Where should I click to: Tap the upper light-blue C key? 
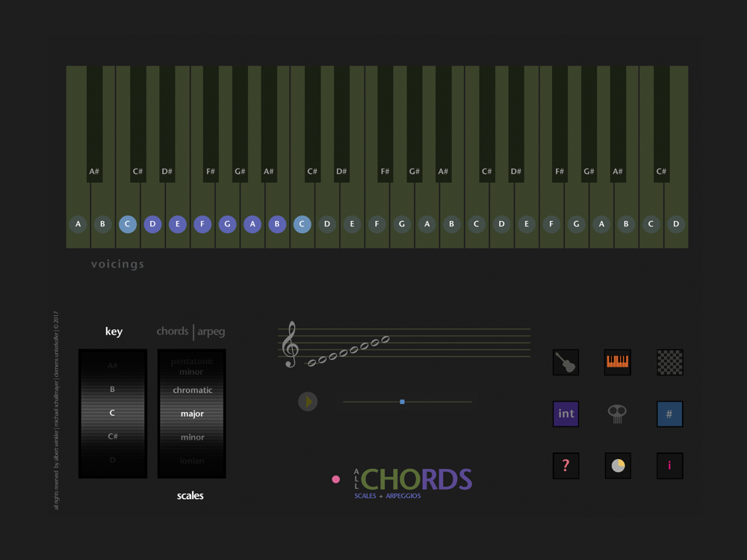[302, 224]
